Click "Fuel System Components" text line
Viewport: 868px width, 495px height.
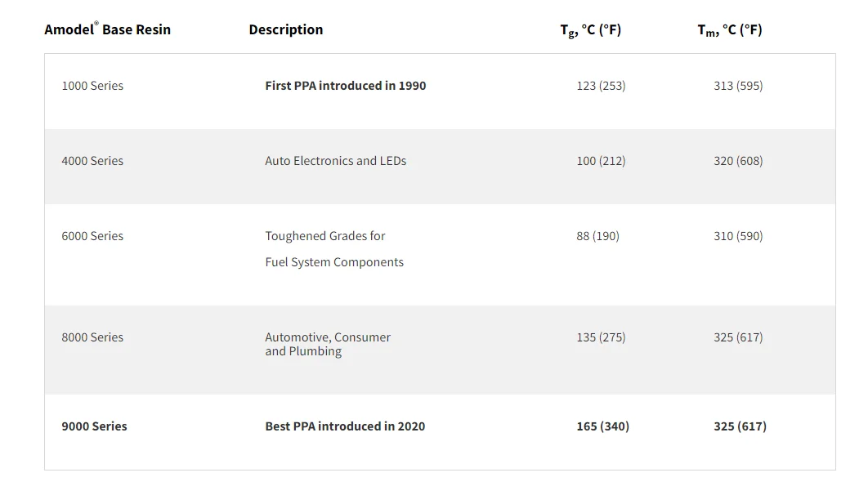point(334,262)
